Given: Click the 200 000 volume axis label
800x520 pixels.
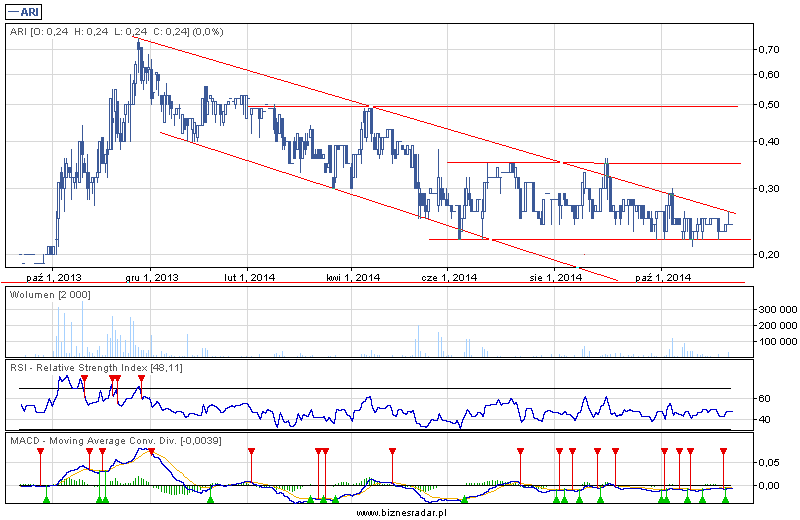Looking at the screenshot, I should (778, 326).
